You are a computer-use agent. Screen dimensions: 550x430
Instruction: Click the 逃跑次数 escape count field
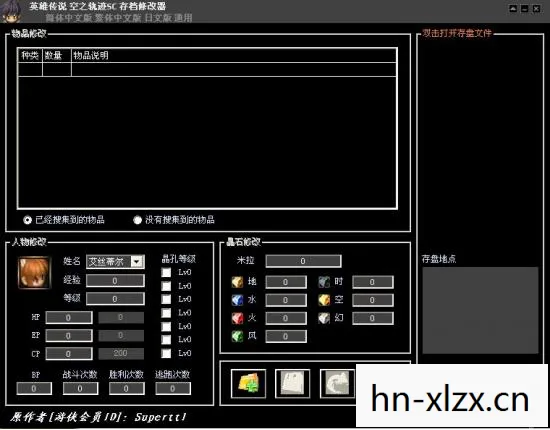(x=173, y=388)
